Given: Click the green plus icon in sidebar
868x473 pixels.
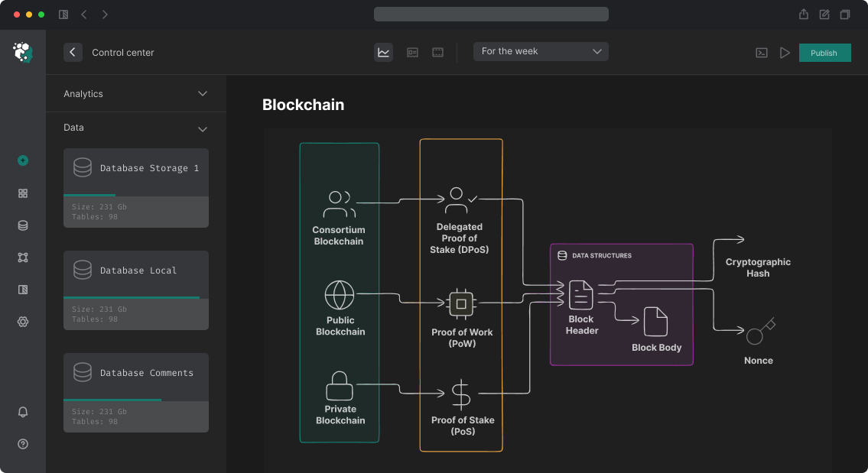Looking at the screenshot, I should point(23,160).
